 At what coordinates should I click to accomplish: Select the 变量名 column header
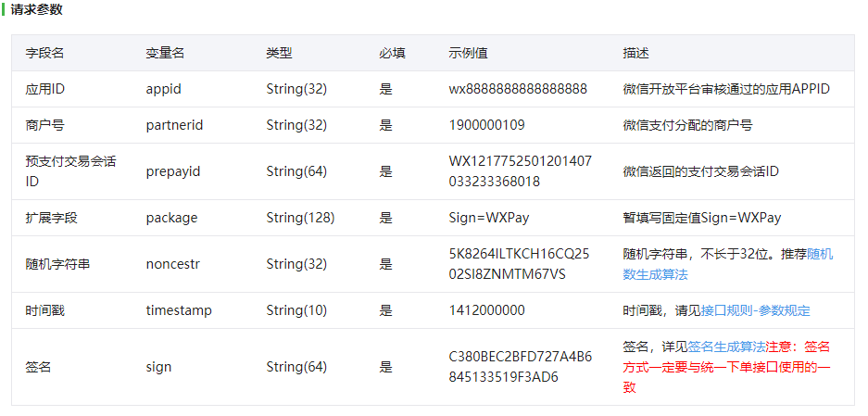(165, 53)
